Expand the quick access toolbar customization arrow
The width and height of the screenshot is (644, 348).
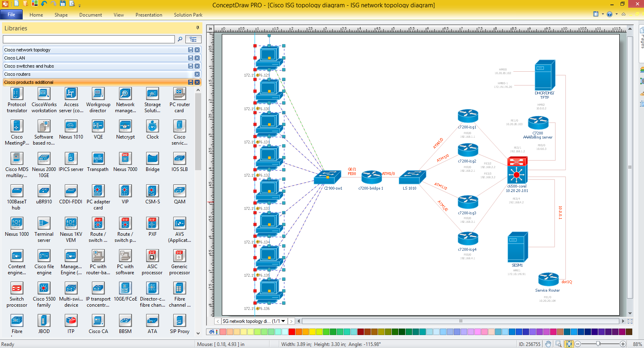(80, 5)
